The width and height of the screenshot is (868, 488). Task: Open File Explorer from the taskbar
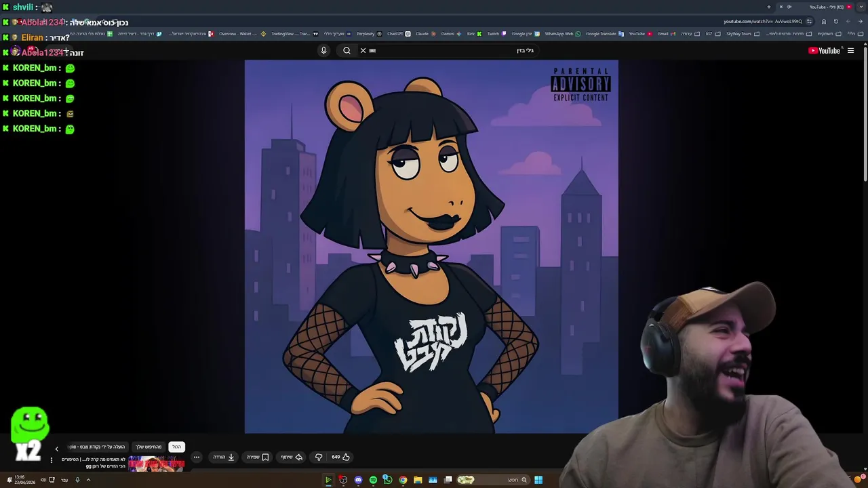coord(418,480)
